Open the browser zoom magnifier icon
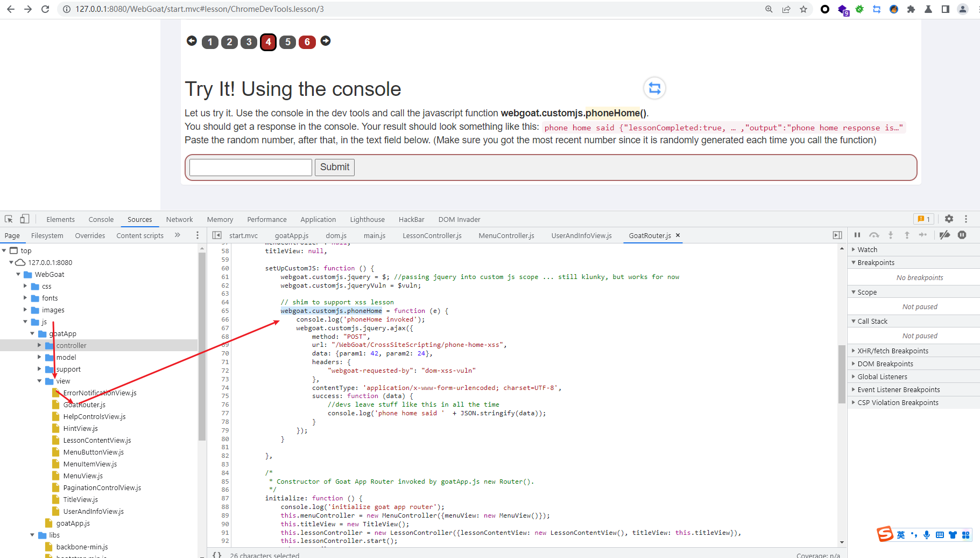The height and width of the screenshot is (558, 980). pos(769,9)
